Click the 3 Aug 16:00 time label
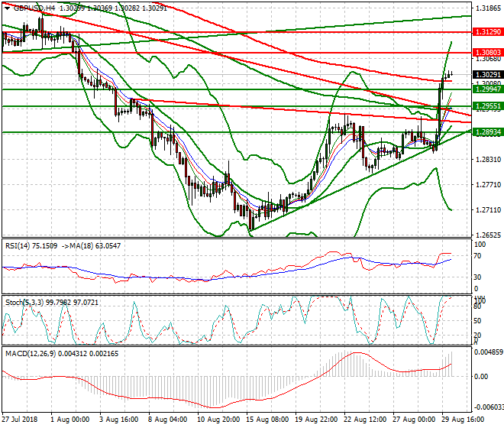This screenshot has width=504, height=428. coord(118,420)
